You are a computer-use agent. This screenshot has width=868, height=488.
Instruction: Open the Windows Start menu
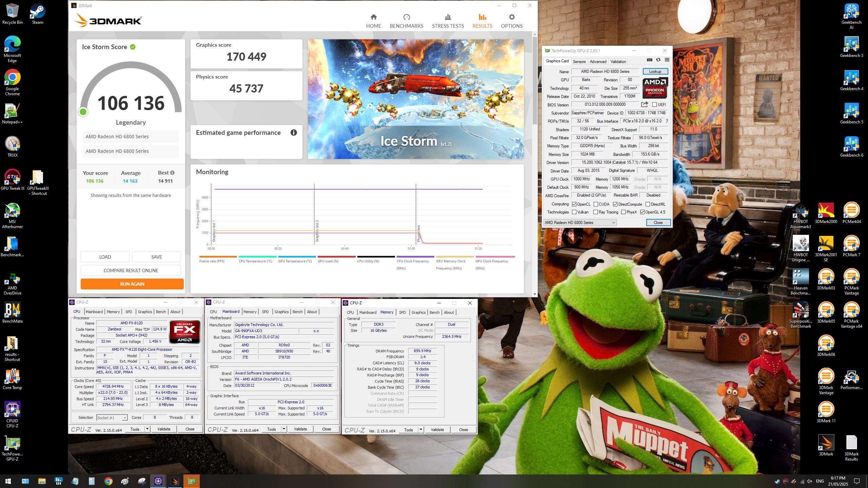[x=8, y=481]
